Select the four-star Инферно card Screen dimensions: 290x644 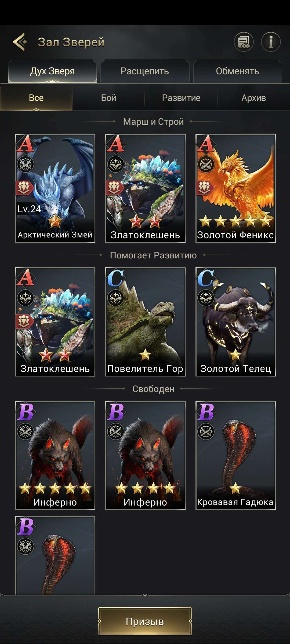[145, 455]
